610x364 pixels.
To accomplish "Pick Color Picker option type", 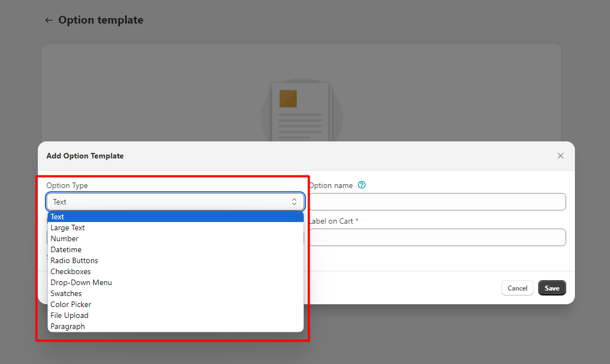I will click(71, 305).
